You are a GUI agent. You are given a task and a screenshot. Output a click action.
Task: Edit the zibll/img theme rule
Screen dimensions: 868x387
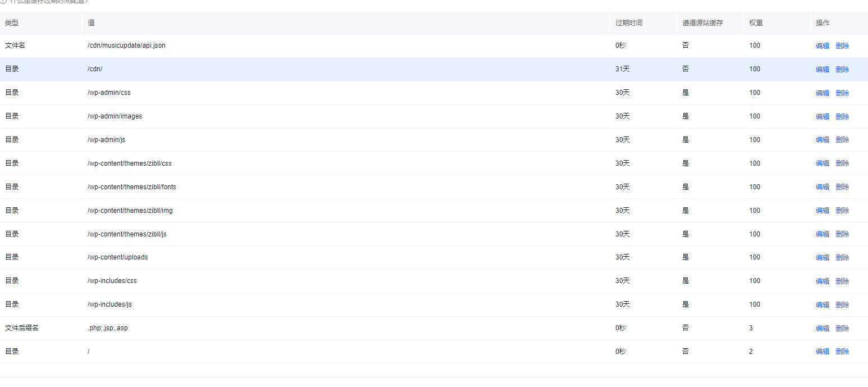(822, 211)
